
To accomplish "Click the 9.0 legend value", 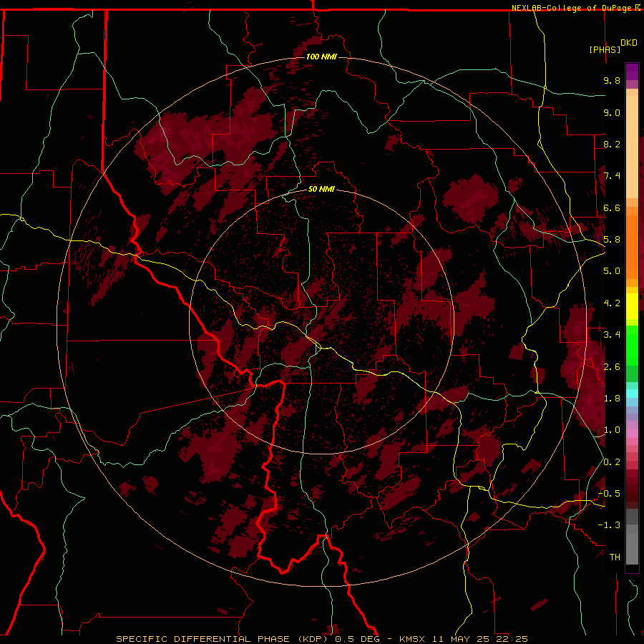I will (612, 112).
